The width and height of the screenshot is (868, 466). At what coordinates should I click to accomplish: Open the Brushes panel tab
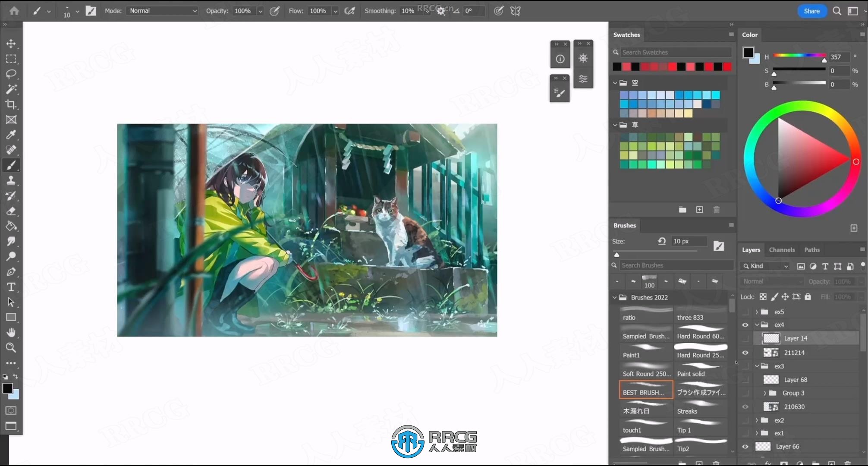click(625, 226)
